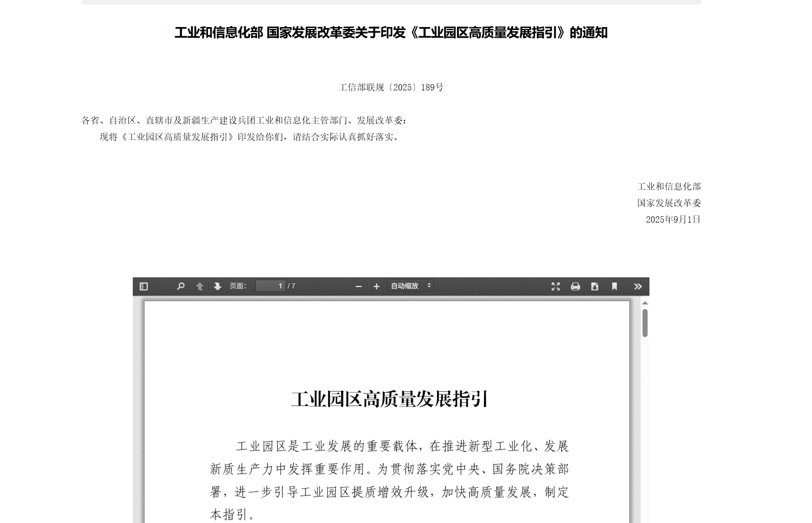Switch to presentation fullscreen mode
812x523 pixels.
tap(556, 287)
